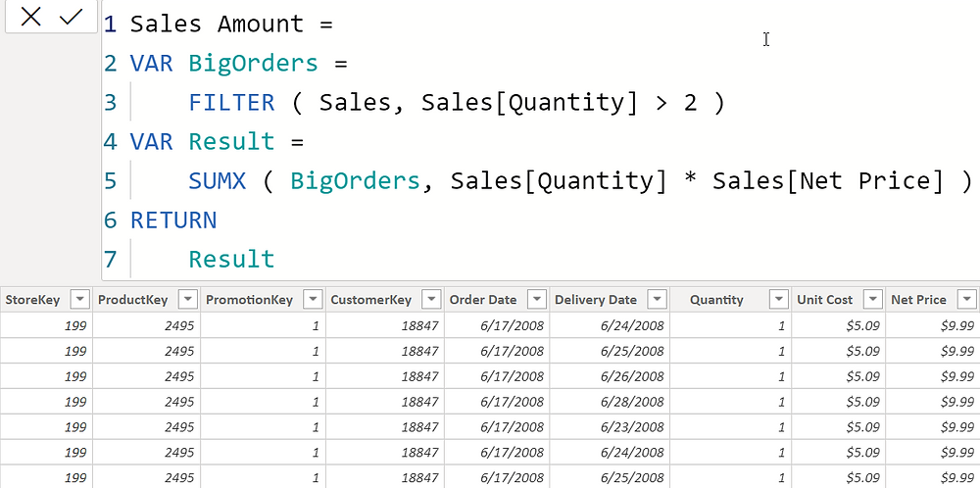Image resolution: width=980 pixels, height=488 pixels.
Task: Open the CustomerKey column filter dropdown
Action: (x=431, y=300)
